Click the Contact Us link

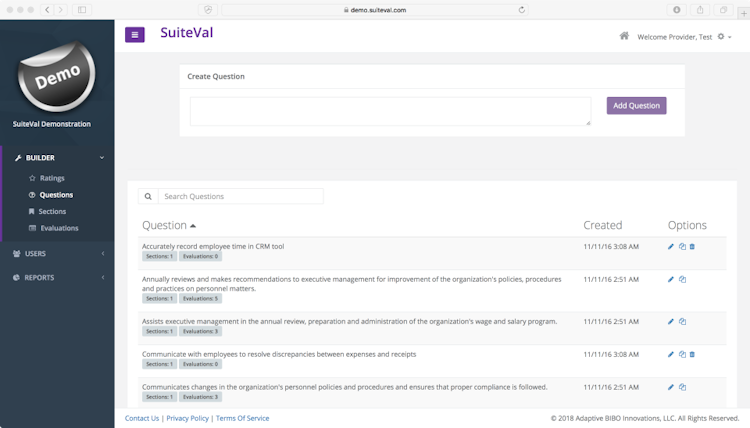pyautogui.click(x=142, y=418)
